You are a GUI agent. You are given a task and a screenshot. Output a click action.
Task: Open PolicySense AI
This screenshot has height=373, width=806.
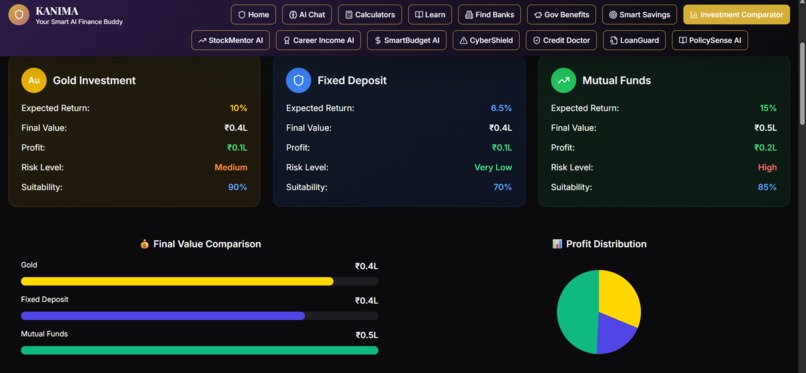tap(710, 40)
